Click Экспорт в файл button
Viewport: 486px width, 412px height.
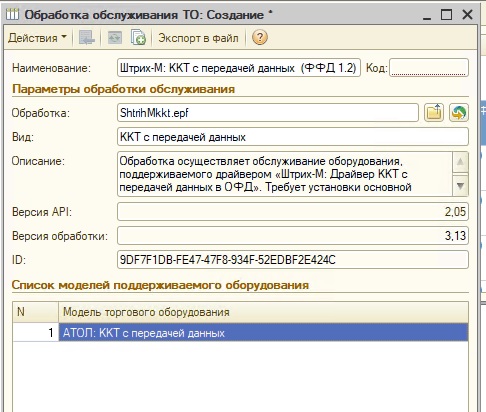click(198, 38)
